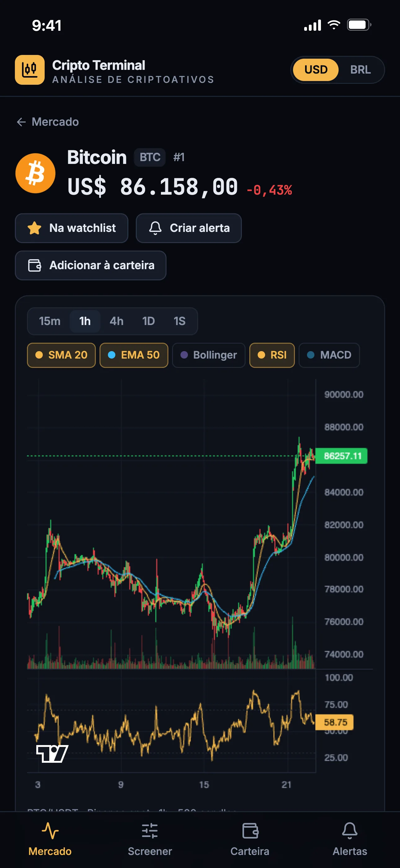Select the 1S timeframe
The height and width of the screenshot is (868, 400).
(180, 321)
